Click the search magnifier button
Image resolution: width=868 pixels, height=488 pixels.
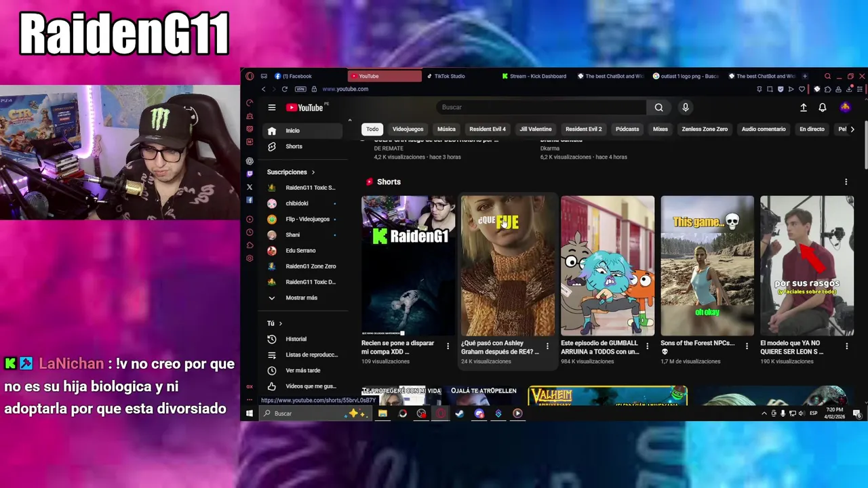[658, 107]
